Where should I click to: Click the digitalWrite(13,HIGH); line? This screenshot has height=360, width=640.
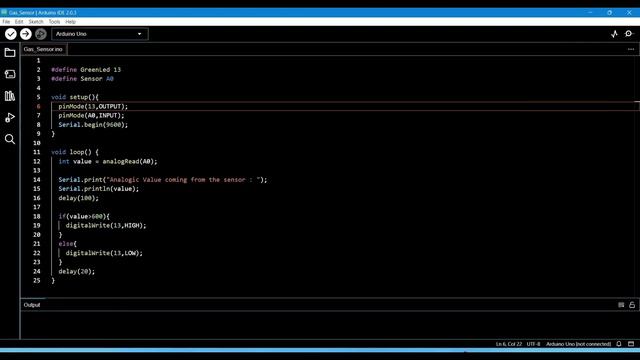(106, 225)
